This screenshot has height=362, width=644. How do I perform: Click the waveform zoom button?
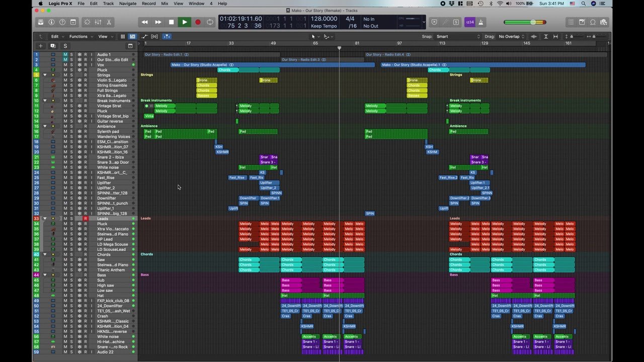[534, 37]
